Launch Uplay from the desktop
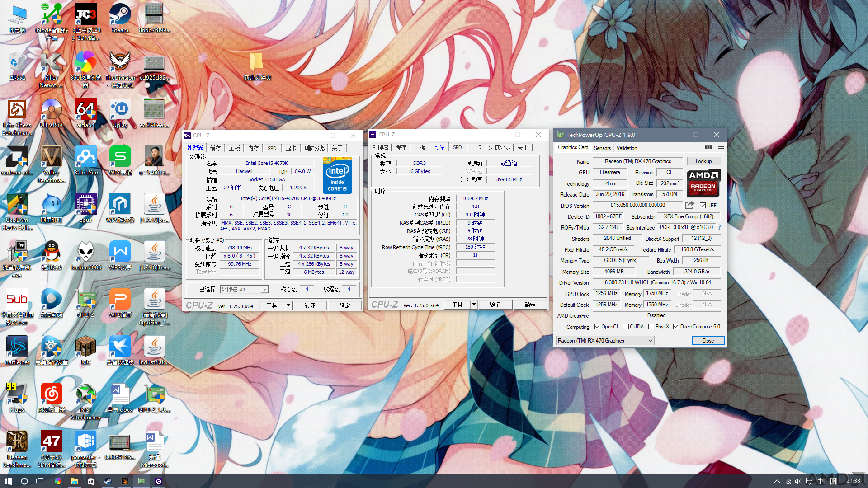This screenshot has width=868, height=488. (120, 113)
